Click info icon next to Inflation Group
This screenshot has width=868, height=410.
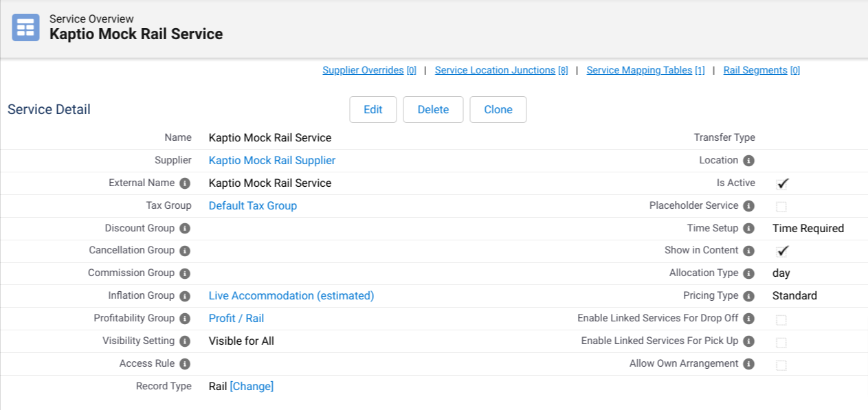tap(185, 297)
